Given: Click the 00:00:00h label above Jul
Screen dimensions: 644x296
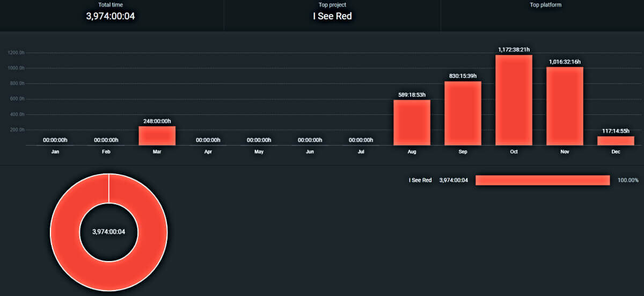Looking at the screenshot, I should [361, 140].
